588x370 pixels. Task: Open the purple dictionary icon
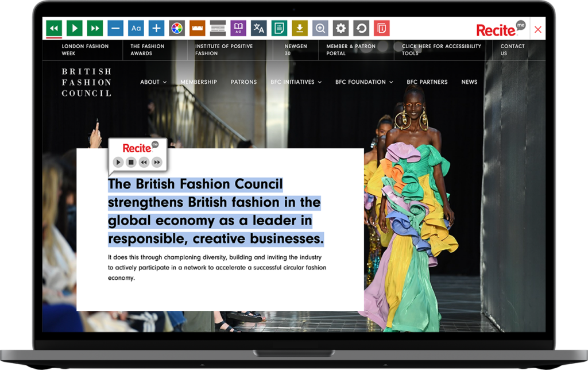(x=238, y=28)
